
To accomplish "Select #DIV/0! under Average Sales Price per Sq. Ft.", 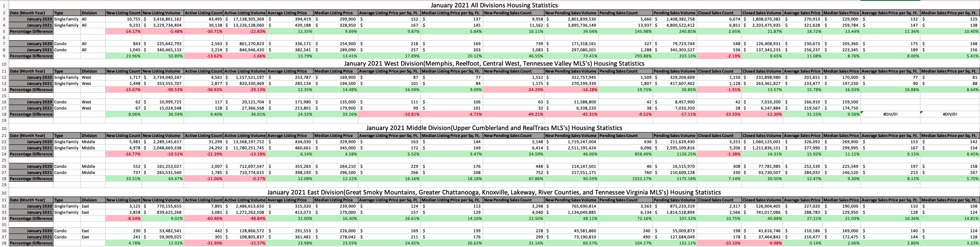I will point(890,114).
